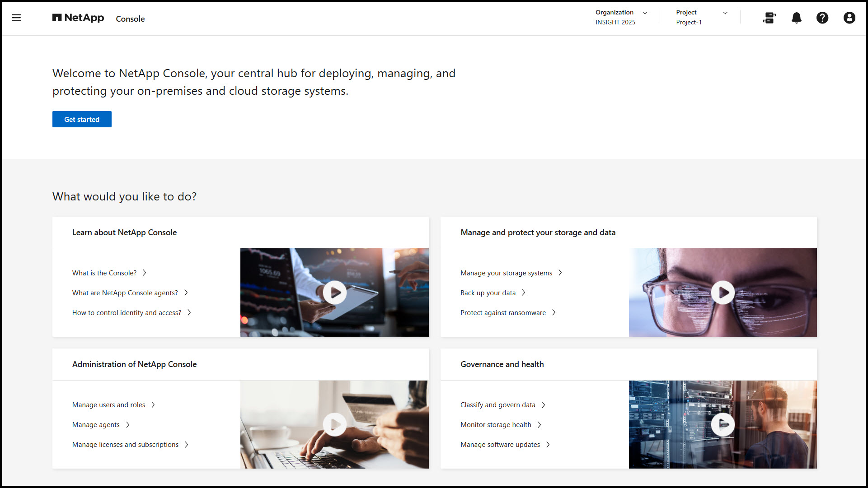This screenshot has height=488, width=868.
Task: Open the Organization dropdown
Action: 645,13
